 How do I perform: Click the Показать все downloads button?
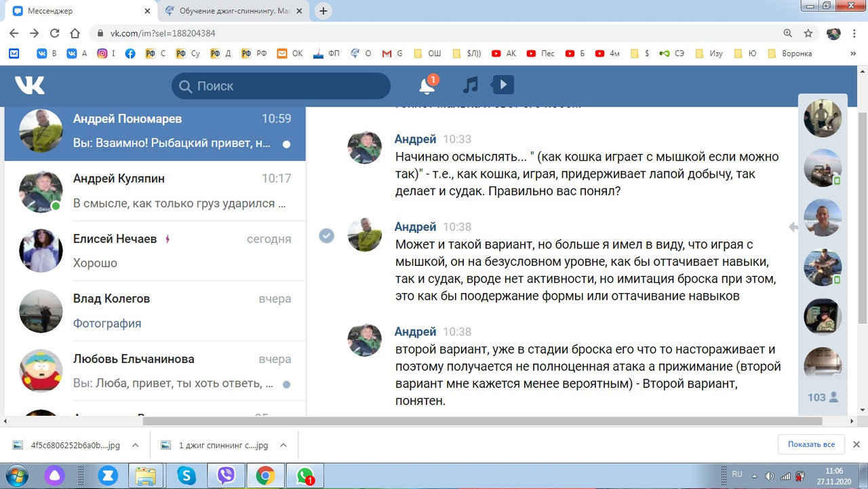pyautogui.click(x=811, y=444)
